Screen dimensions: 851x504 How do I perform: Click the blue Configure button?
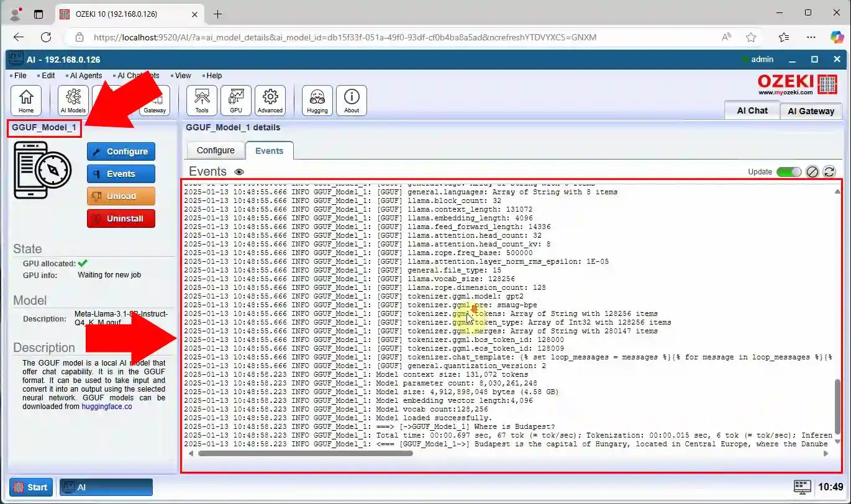tap(121, 151)
